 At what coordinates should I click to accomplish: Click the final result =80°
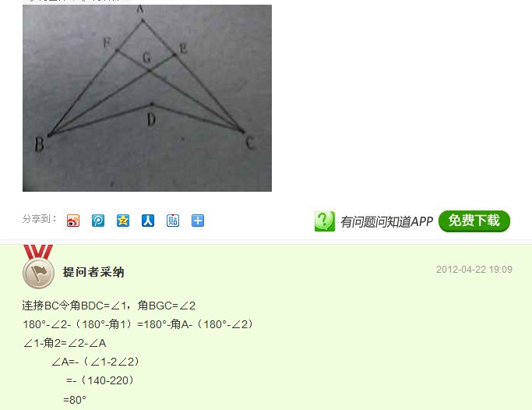point(75,400)
